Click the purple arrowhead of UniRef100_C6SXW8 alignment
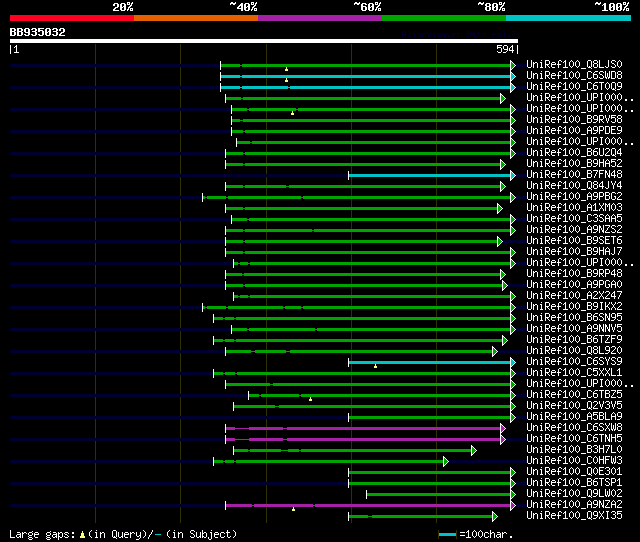This screenshot has height=542, width=640. coord(503,429)
